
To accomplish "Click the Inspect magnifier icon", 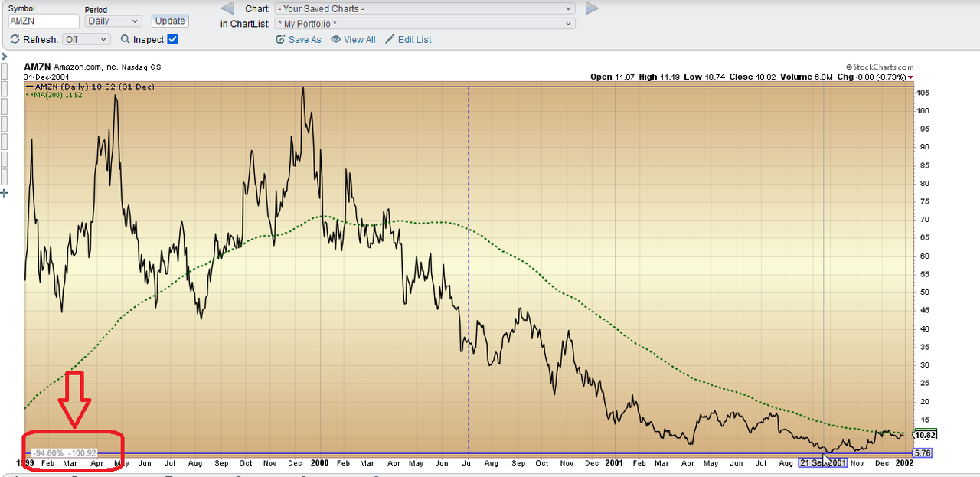I will pos(125,39).
